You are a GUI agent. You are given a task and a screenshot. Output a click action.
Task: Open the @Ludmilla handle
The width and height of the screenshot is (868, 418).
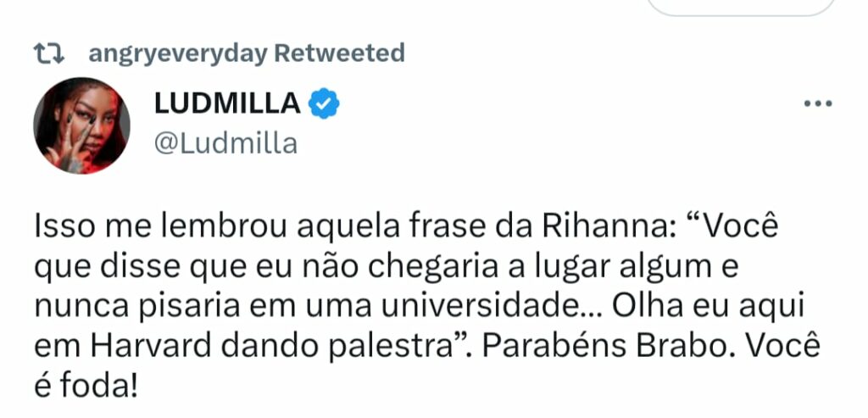click(225, 142)
